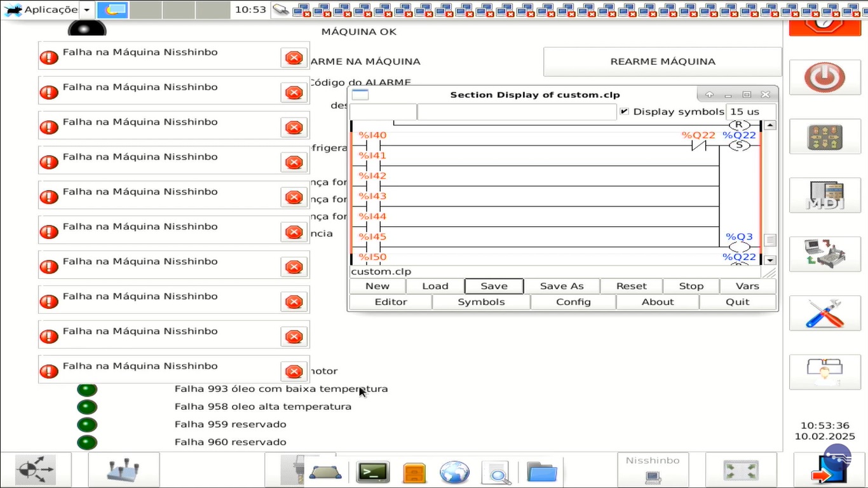Launch the terminal from the dock
The image size is (868, 488).
pos(373,472)
